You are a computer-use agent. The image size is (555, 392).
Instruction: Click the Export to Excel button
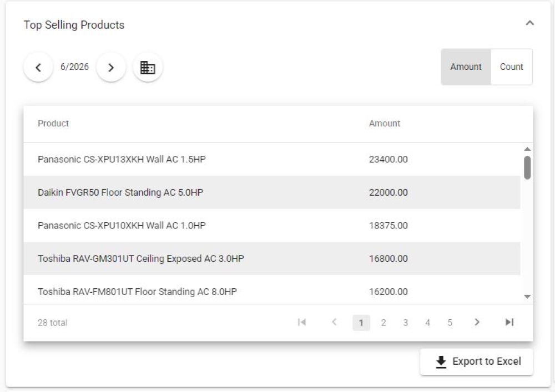click(476, 362)
